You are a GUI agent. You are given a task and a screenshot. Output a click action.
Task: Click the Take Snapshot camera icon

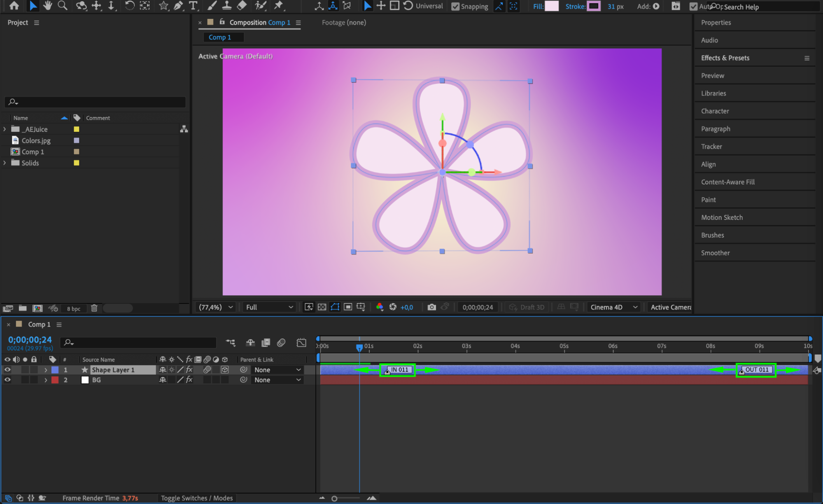point(431,307)
